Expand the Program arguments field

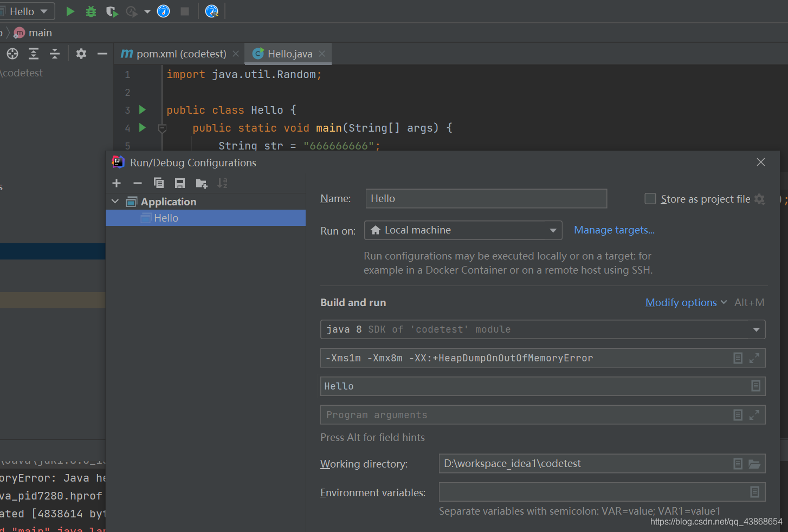point(754,415)
